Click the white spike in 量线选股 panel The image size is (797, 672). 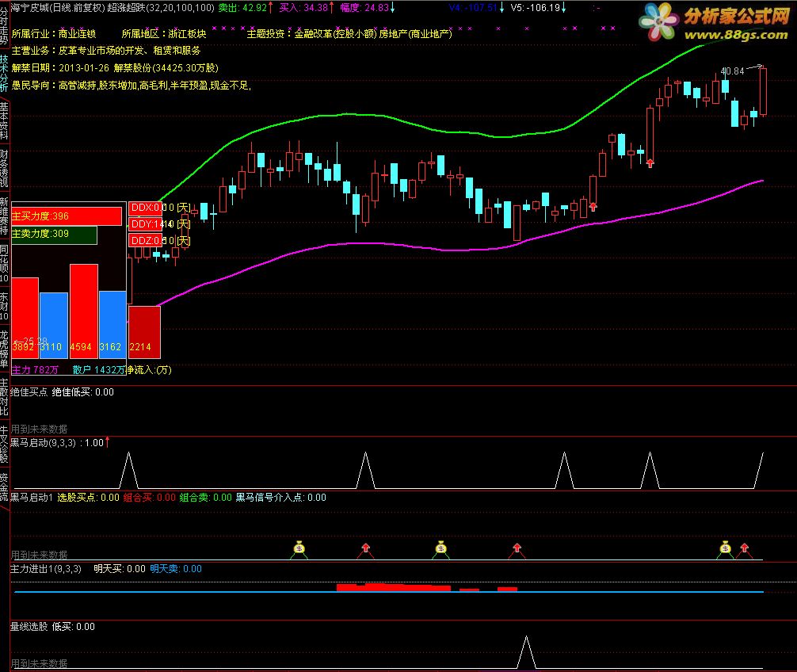[x=526, y=651]
